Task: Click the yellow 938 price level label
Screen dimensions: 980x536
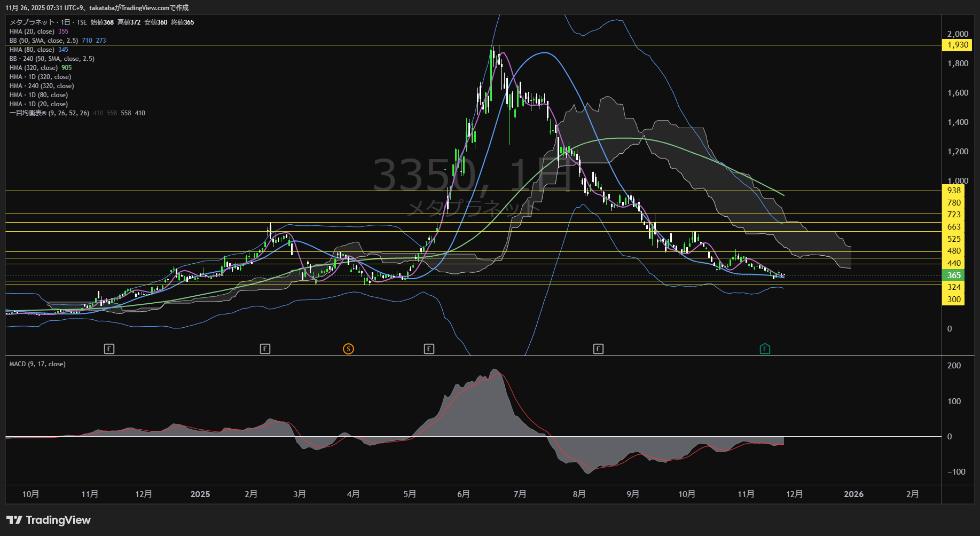Action: coord(954,191)
